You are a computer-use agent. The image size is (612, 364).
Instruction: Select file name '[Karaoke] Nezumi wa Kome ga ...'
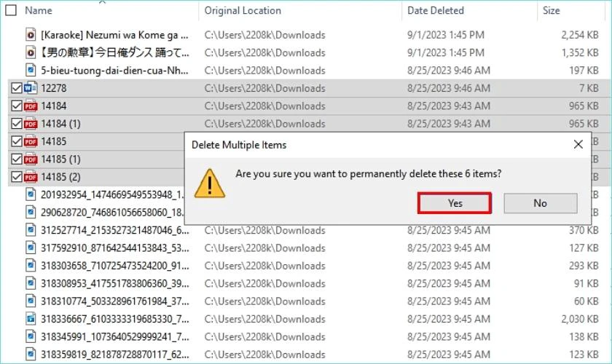pos(114,35)
